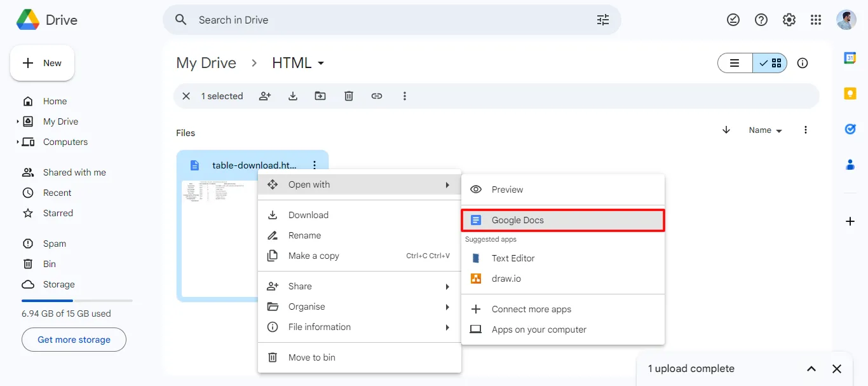Open Google Calendar side panel
The height and width of the screenshot is (386, 868).
850,58
